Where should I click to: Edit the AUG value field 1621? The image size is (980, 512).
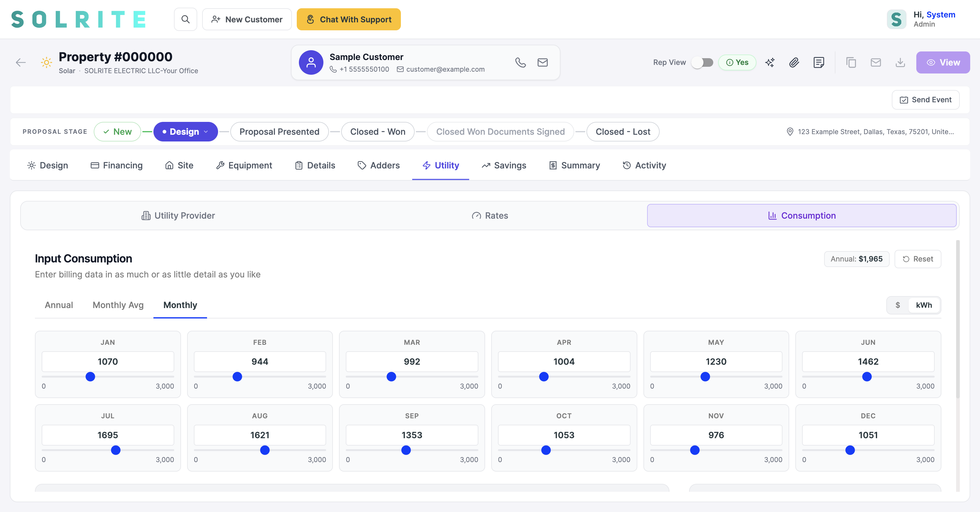click(260, 435)
